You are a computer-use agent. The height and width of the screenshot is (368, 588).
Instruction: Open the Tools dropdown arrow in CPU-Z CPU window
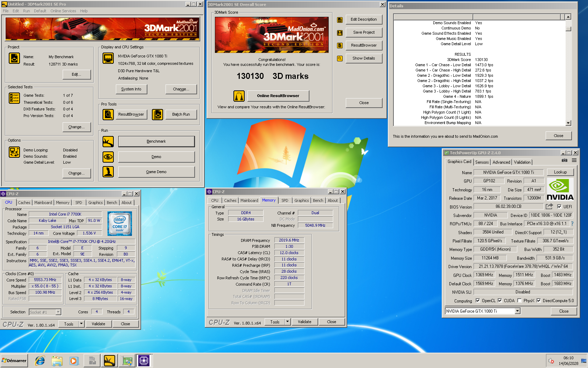81,324
